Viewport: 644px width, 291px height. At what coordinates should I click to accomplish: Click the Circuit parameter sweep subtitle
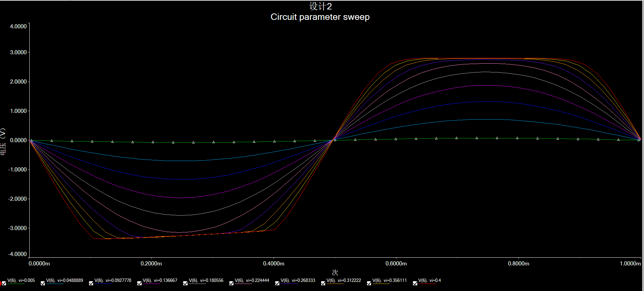(320, 17)
